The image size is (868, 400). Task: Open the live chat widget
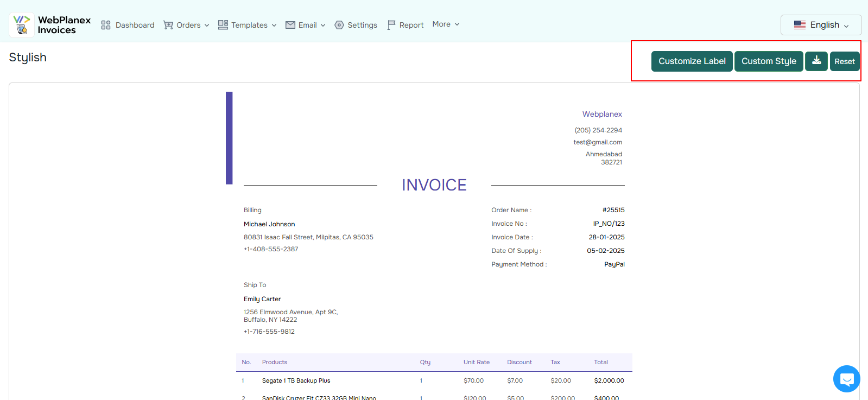[x=846, y=378]
